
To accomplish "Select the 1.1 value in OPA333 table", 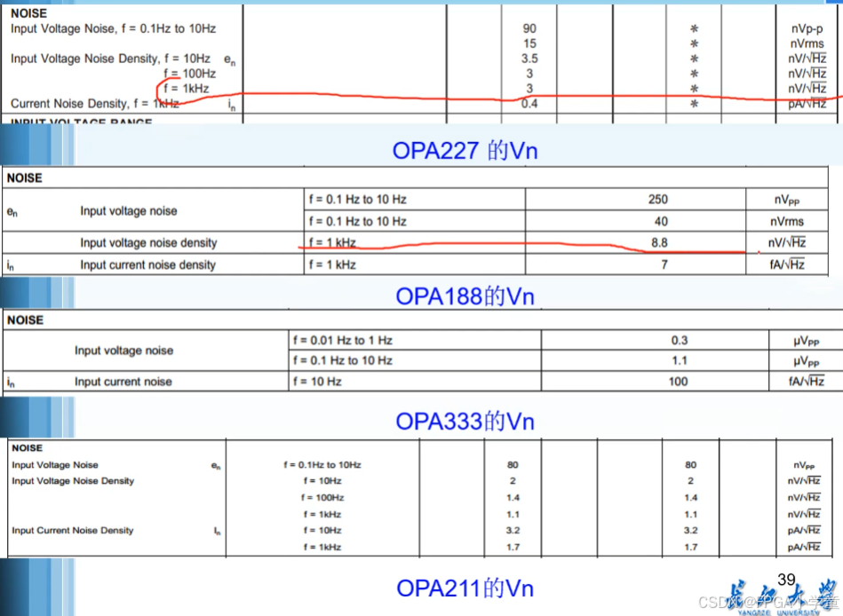I will [x=680, y=360].
